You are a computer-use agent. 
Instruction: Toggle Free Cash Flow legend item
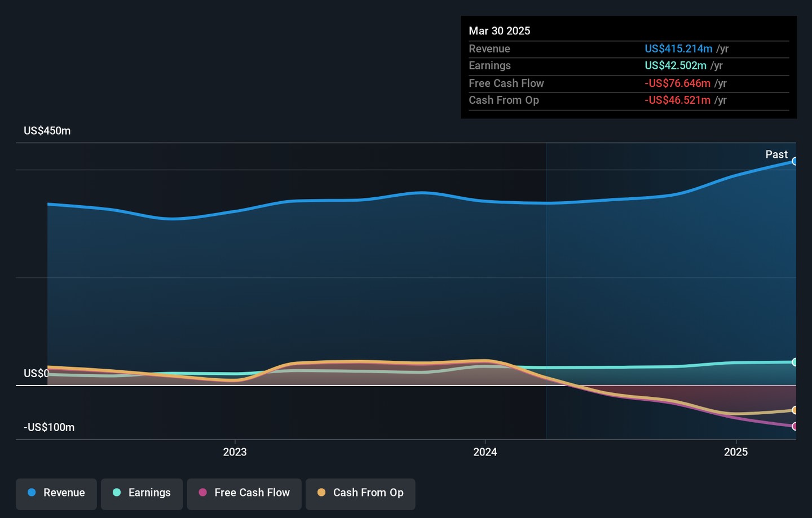point(244,493)
